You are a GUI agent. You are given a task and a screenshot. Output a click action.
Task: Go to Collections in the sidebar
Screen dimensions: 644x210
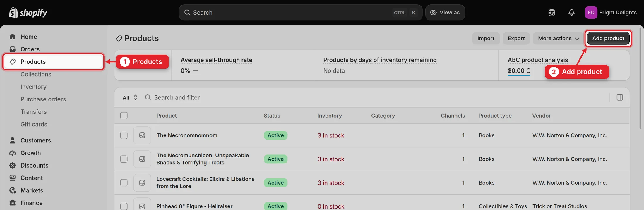coord(36,74)
